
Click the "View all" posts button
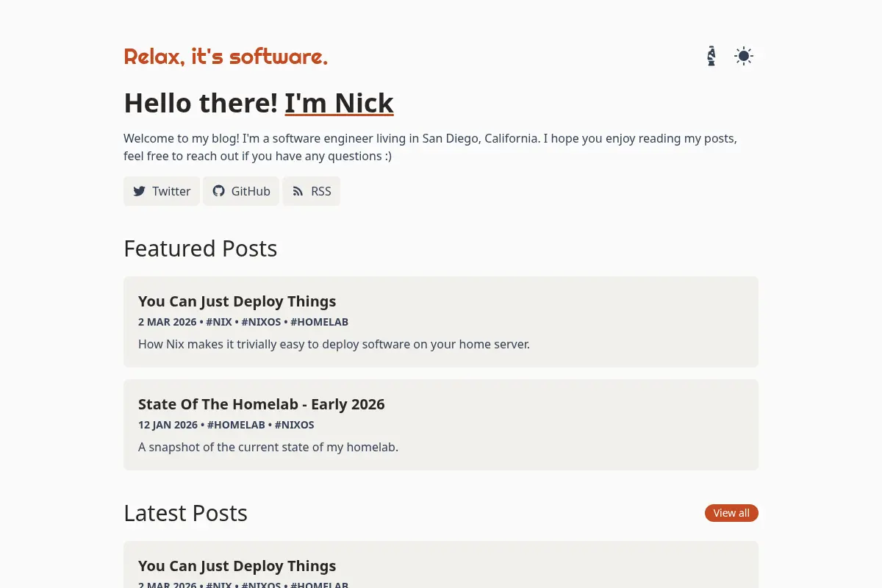tap(731, 513)
